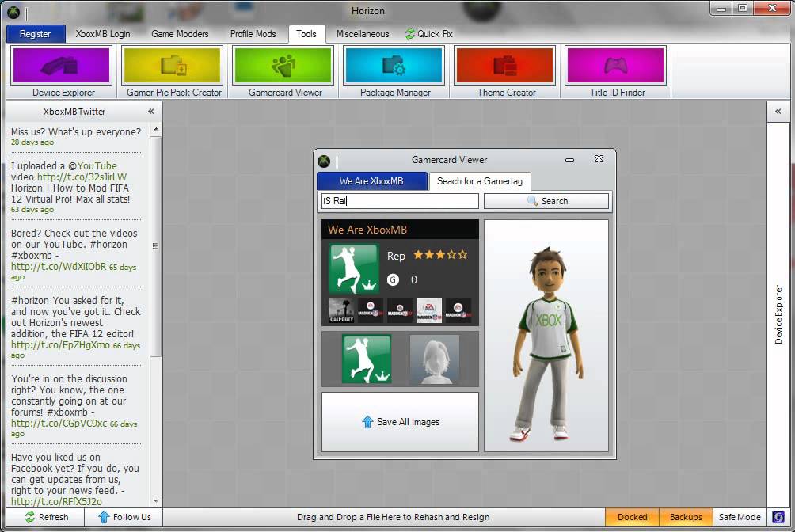Click the green gamer picture in the lower preview
This screenshot has width=795, height=532.
click(367, 359)
